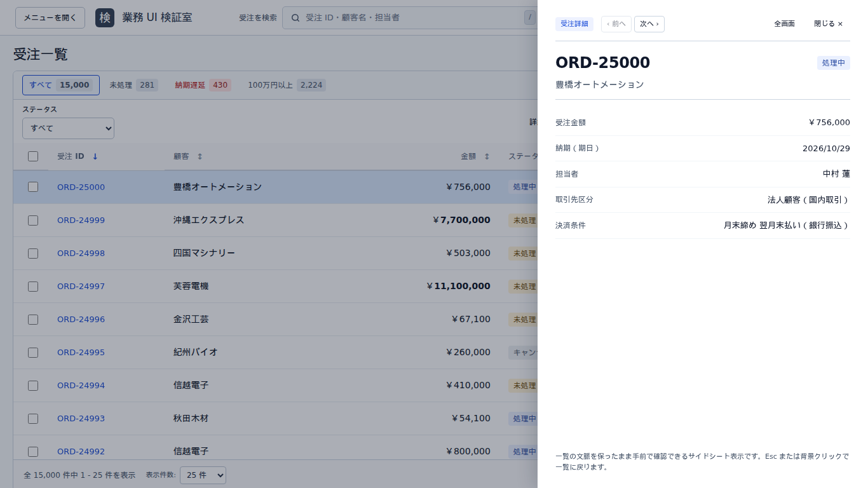The height and width of the screenshot is (488, 868).
Task: Click the search magnifier icon
Action: [295, 18]
